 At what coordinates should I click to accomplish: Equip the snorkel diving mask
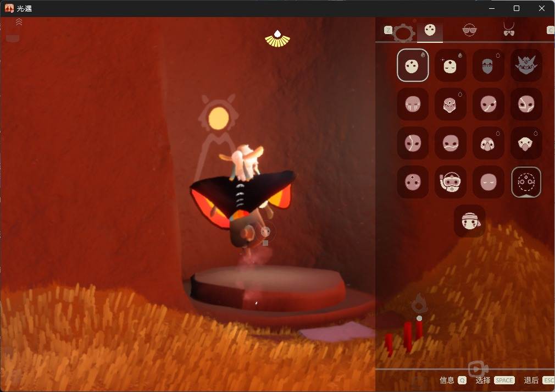(x=450, y=182)
